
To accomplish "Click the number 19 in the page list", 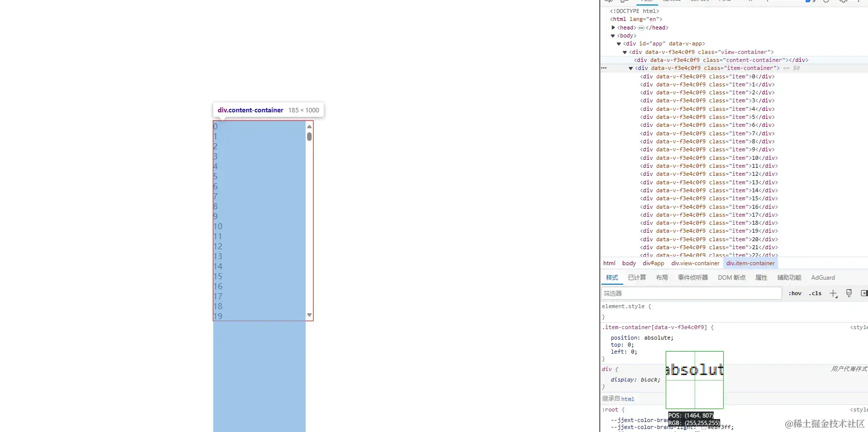I will (x=218, y=316).
